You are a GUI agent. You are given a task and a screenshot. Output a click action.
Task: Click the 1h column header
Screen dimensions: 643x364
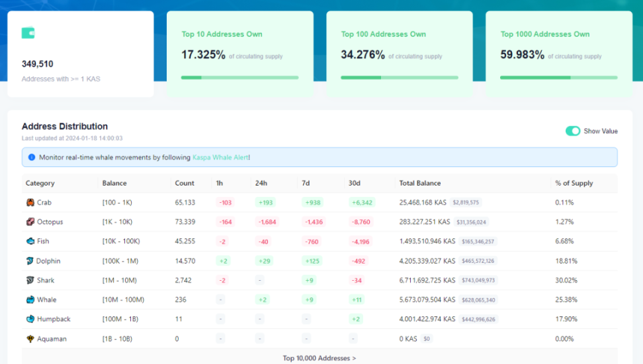click(220, 183)
